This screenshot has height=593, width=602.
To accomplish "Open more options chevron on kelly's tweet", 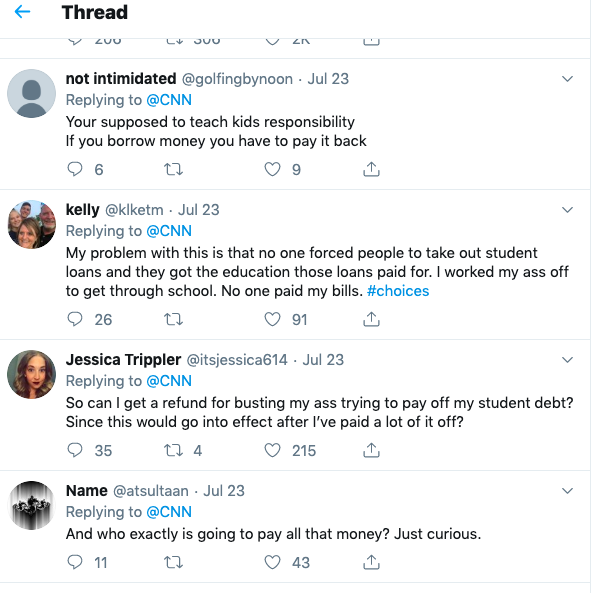I will click(568, 210).
